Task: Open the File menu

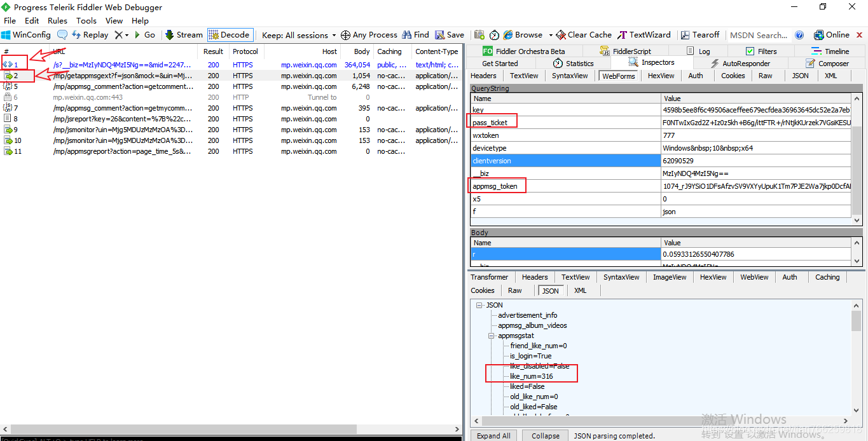Action: (x=10, y=20)
